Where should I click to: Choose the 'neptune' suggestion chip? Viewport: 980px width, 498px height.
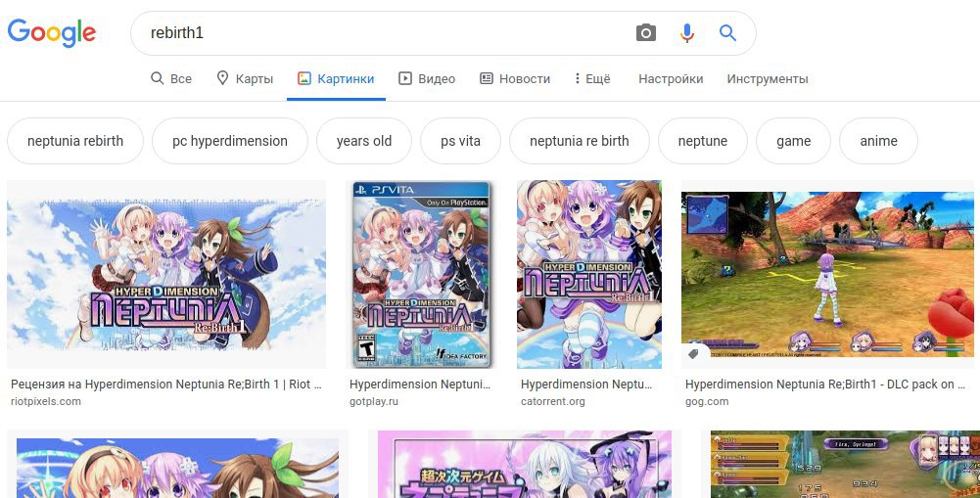tap(703, 141)
